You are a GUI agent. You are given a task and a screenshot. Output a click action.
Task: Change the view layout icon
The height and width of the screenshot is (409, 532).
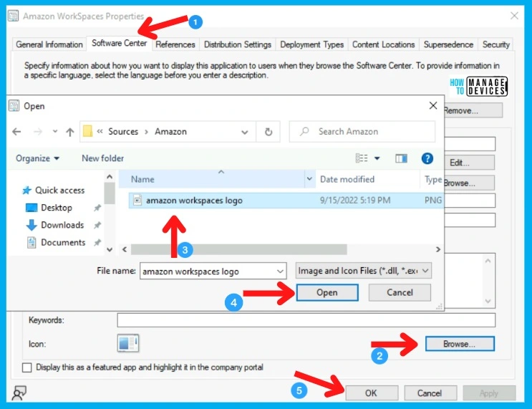[362, 158]
